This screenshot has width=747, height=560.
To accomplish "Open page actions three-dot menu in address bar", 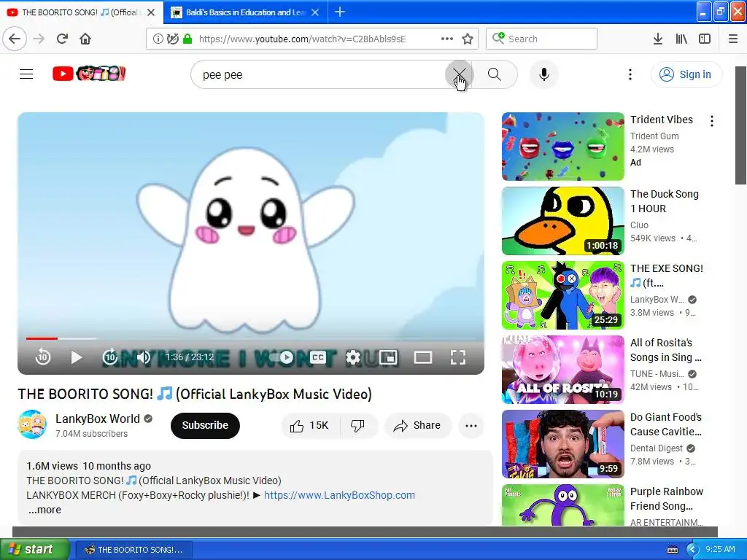I will pos(447,39).
